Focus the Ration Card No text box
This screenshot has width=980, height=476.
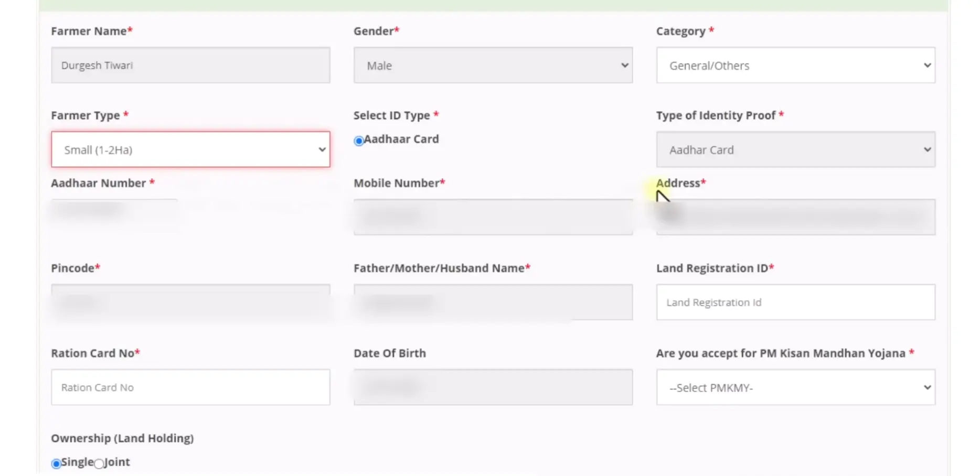point(190,387)
